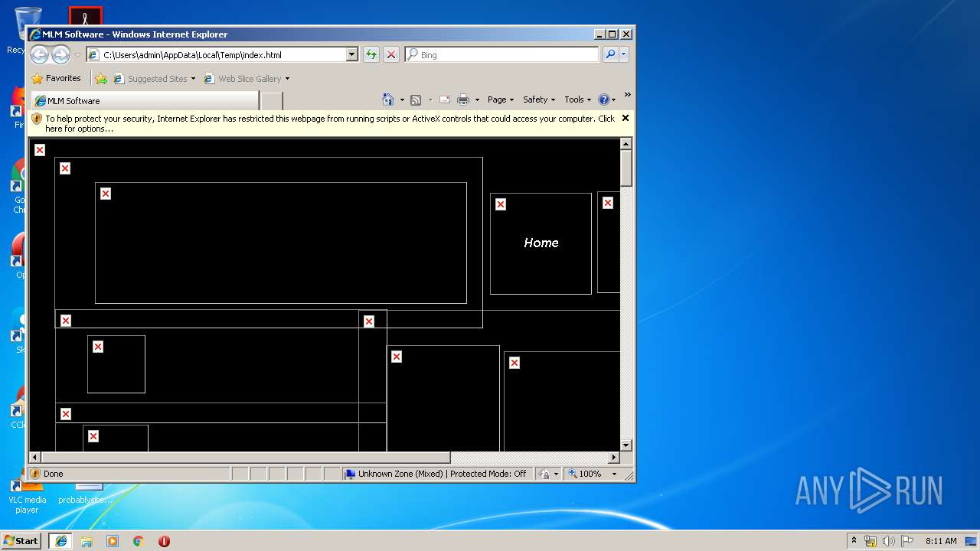The height and width of the screenshot is (551, 980).
Task: Refresh the page with the green arrows button
Action: coord(371,54)
